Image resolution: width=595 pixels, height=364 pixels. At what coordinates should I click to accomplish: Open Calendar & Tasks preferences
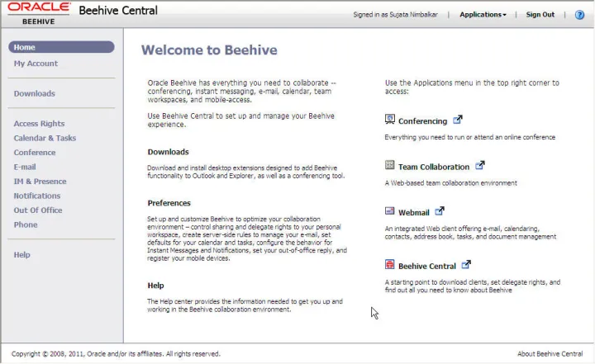(45, 138)
